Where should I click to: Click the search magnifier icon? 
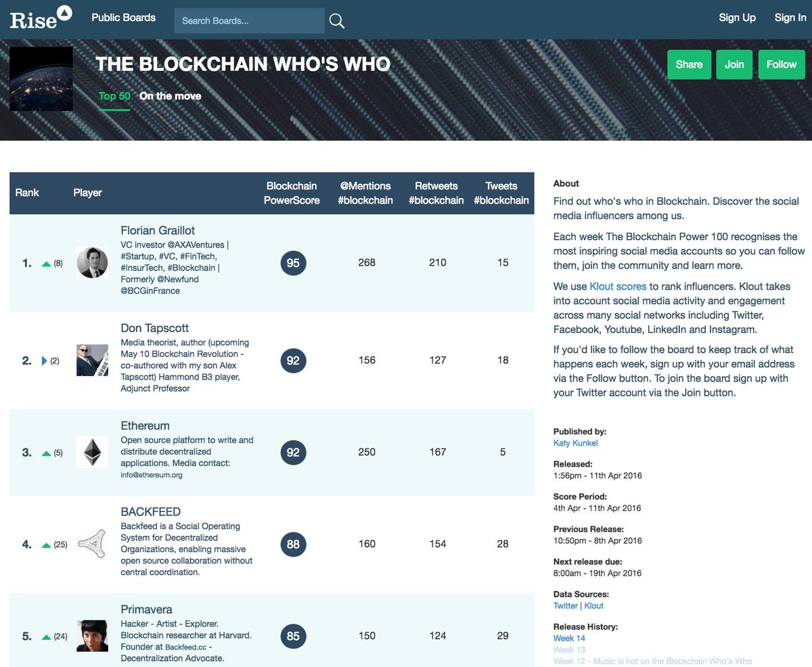pos(337,21)
